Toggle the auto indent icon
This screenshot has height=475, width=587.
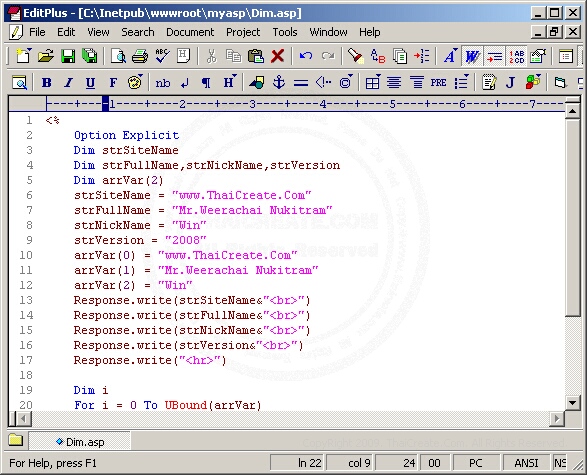click(x=494, y=57)
